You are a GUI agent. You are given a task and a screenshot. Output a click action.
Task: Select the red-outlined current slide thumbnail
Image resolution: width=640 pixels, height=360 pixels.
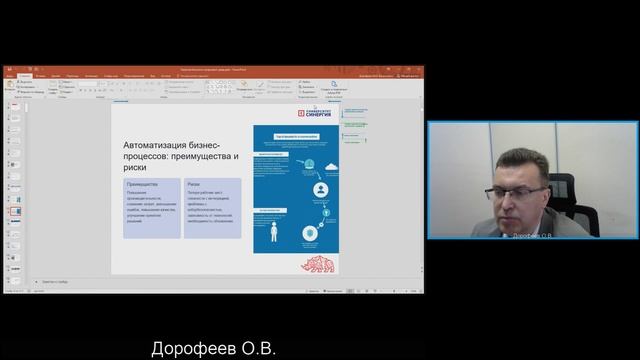[x=16, y=211]
